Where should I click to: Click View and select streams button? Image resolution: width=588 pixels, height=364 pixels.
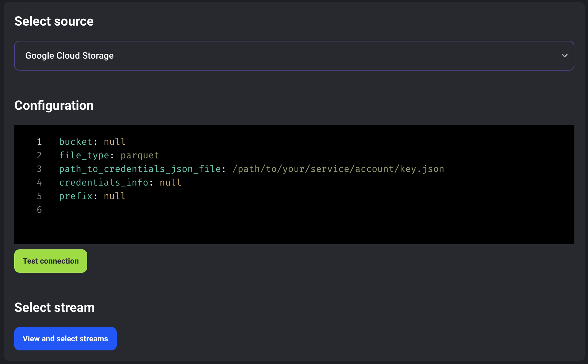(x=65, y=339)
